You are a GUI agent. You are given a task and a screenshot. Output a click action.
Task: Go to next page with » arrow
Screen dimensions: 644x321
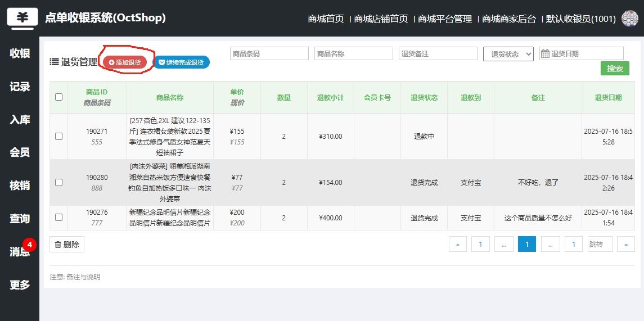coord(626,244)
